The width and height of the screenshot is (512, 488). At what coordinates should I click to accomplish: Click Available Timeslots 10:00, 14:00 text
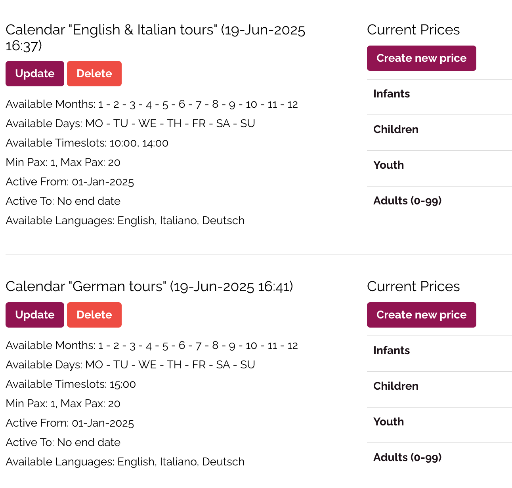coord(87,143)
